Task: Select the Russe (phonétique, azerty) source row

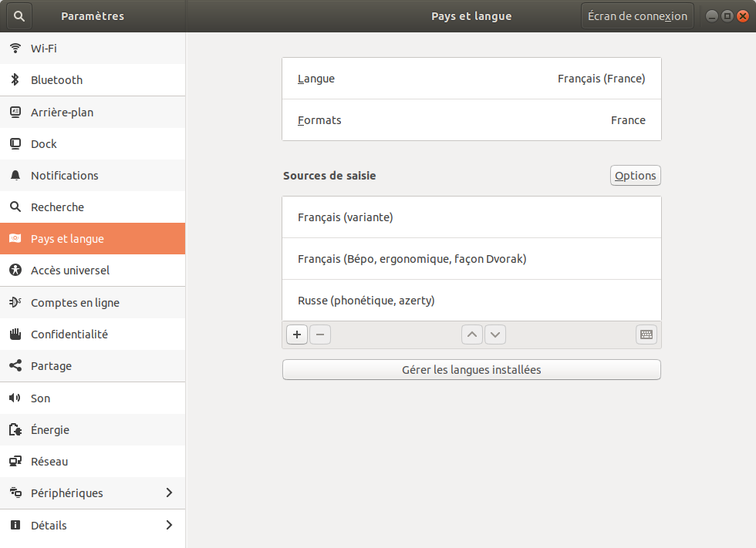Action: coord(471,300)
